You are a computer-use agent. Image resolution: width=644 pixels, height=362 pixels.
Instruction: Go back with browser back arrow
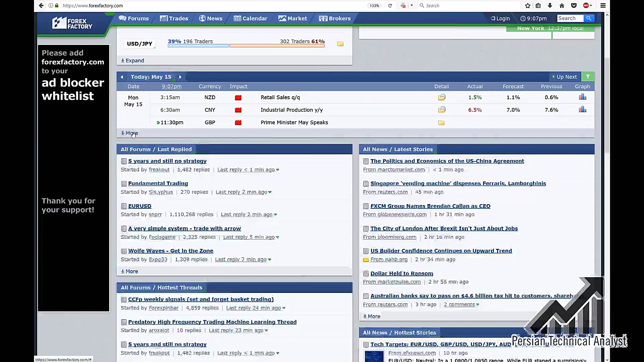(x=41, y=5)
